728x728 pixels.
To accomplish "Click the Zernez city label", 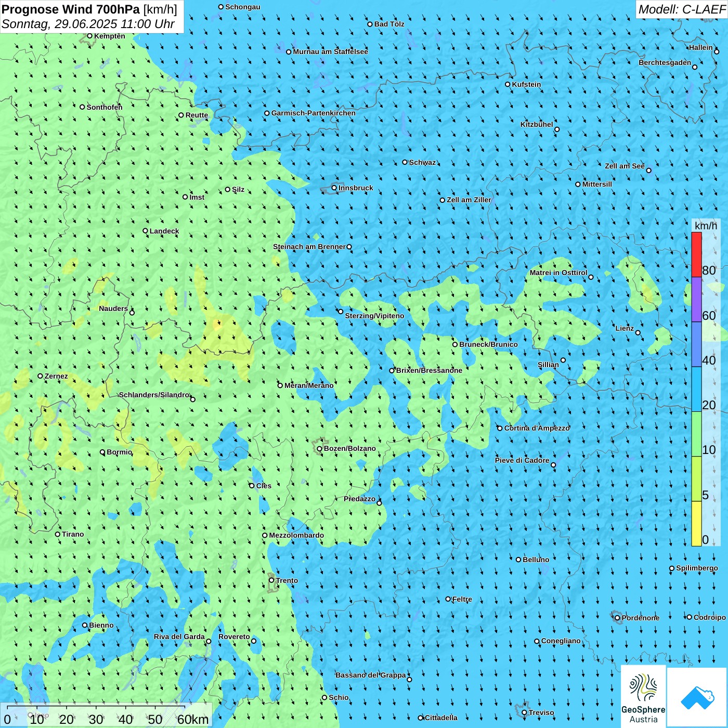I will coord(56,376).
